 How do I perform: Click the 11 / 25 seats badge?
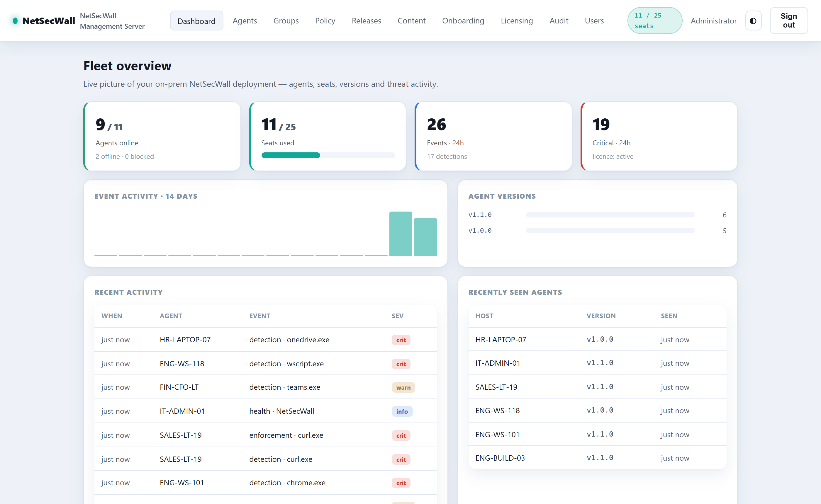[654, 21]
